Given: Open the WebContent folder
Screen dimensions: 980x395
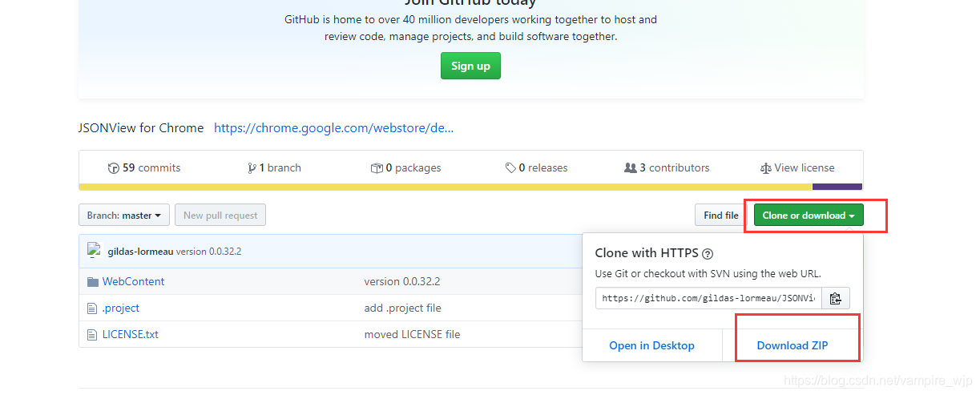Looking at the screenshot, I should point(133,281).
